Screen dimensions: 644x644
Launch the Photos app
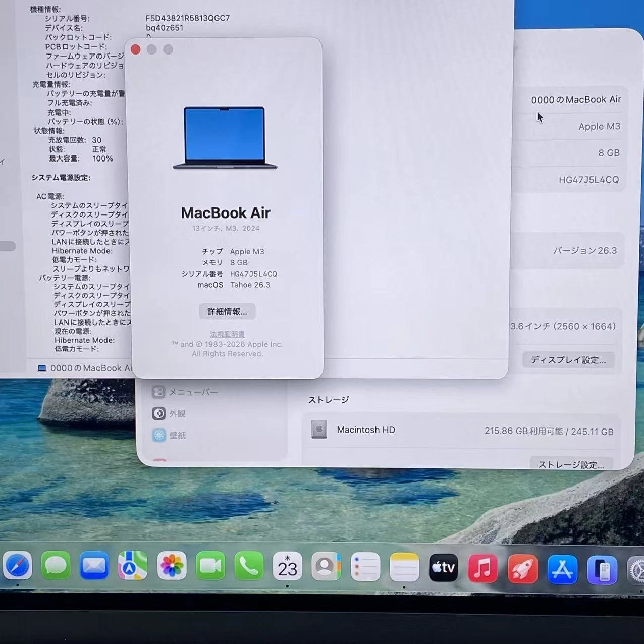172,566
